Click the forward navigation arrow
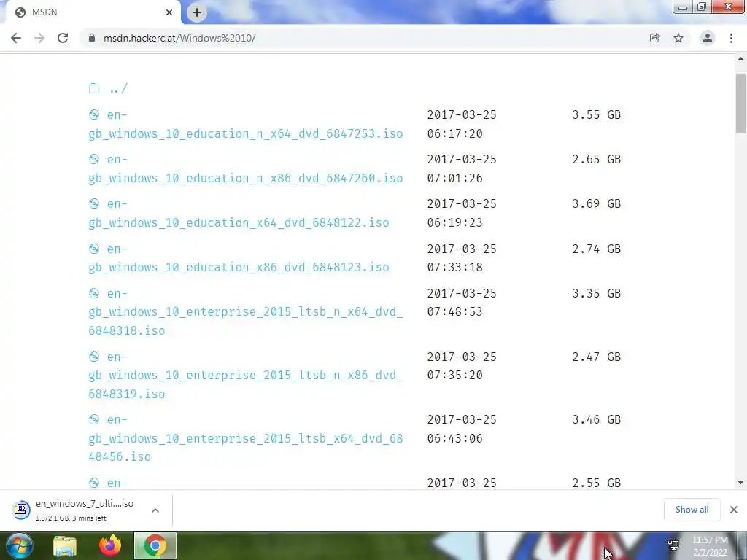 pyautogui.click(x=39, y=38)
